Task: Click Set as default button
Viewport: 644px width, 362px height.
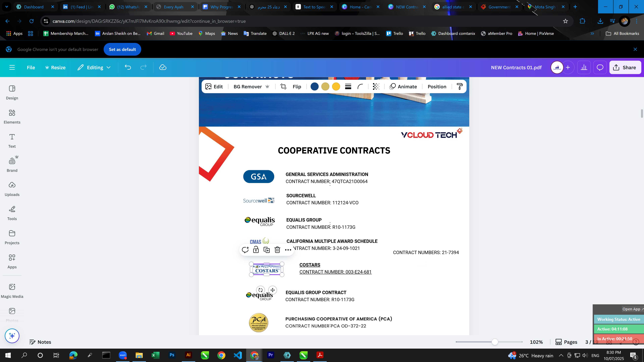Action: click(122, 49)
